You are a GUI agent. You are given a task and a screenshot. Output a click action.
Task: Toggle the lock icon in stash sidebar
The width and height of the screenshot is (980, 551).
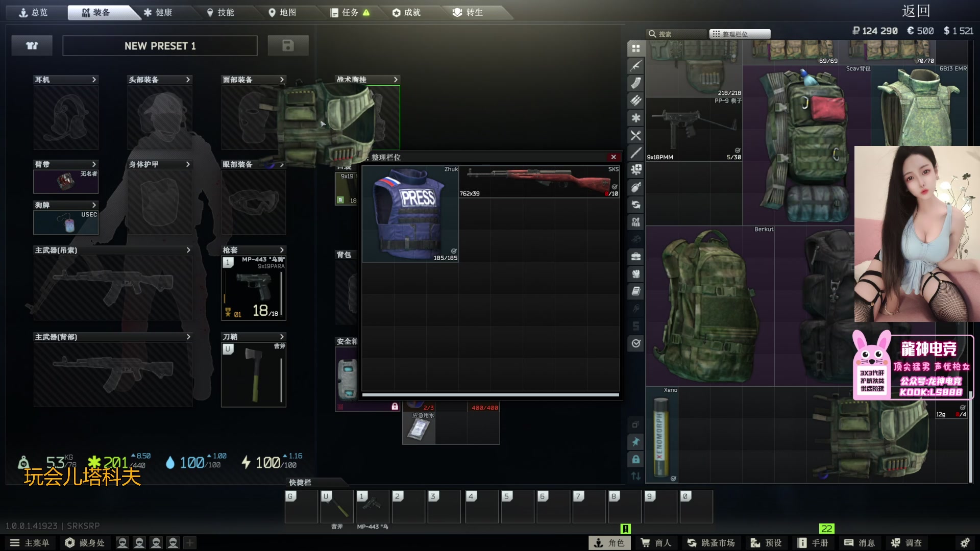click(x=635, y=459)
